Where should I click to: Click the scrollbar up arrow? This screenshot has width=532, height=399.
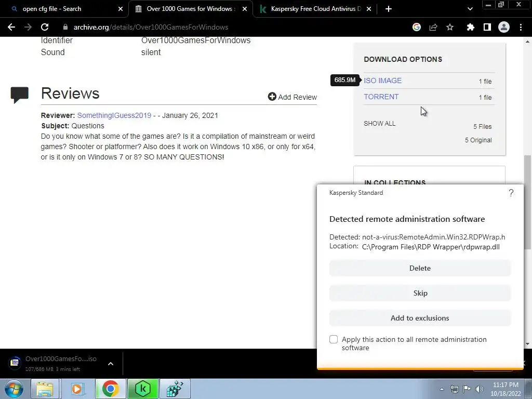point(527,42)
